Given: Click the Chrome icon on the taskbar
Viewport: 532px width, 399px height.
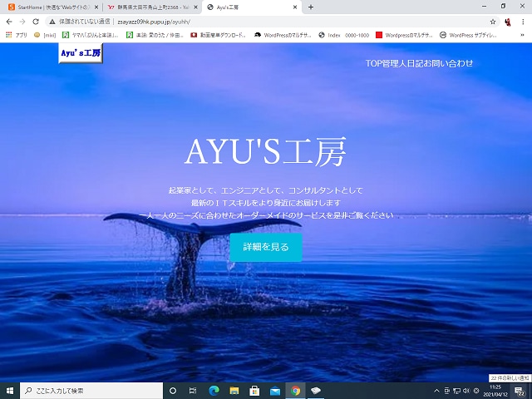Looking at the screenshot, I should tap(295, 391).
